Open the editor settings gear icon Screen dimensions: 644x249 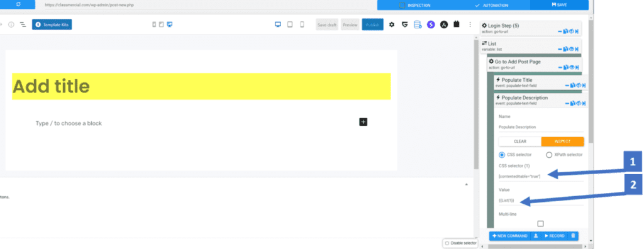point(391,25)
